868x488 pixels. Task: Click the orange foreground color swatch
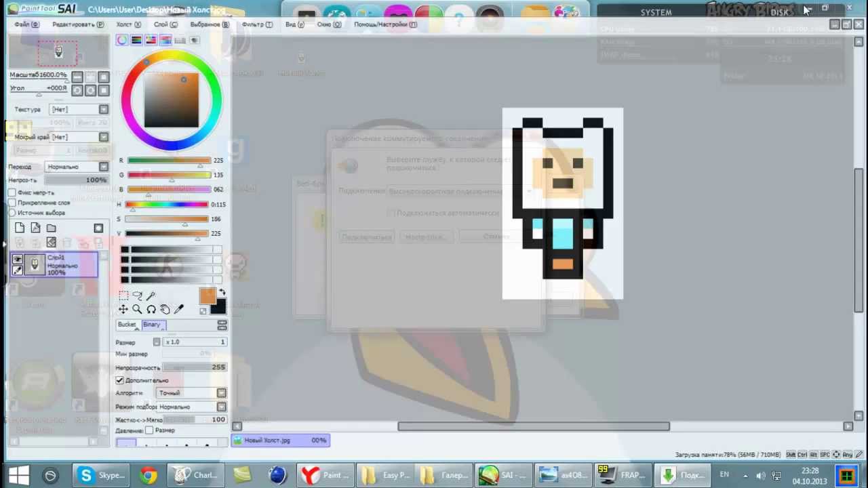[208, 296]
